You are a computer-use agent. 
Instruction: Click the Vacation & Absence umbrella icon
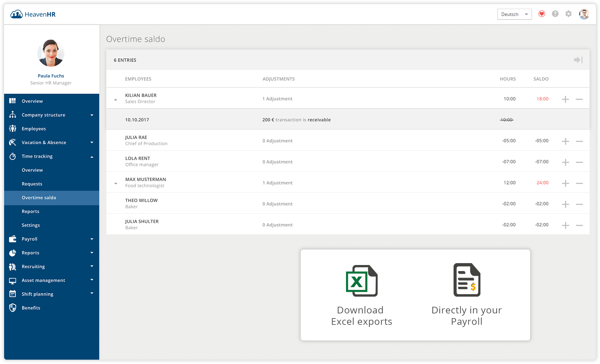click(13, 142)
